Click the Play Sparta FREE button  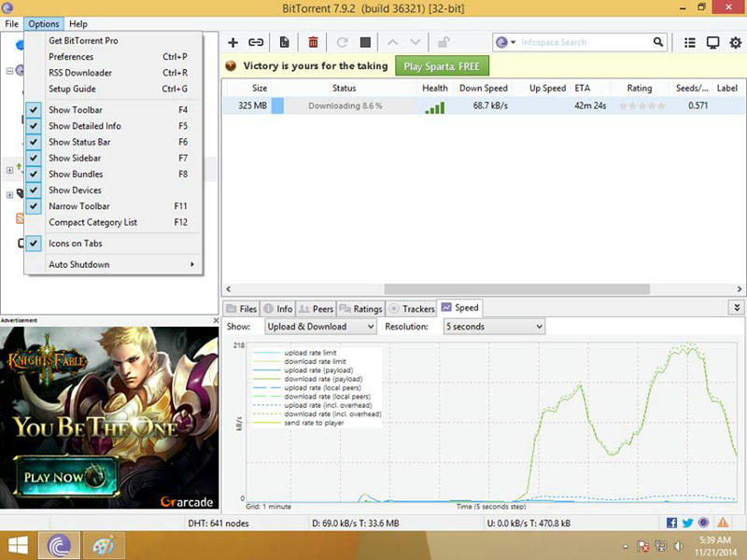click(442, 66)
